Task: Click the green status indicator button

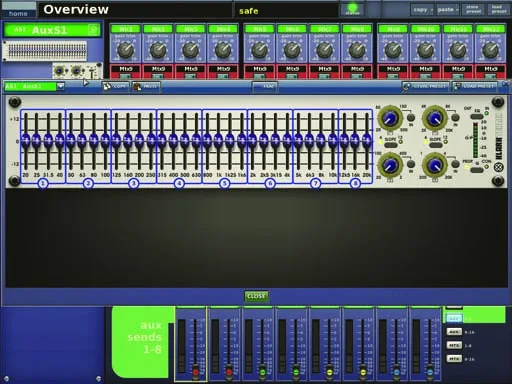Action: (352, 9)
